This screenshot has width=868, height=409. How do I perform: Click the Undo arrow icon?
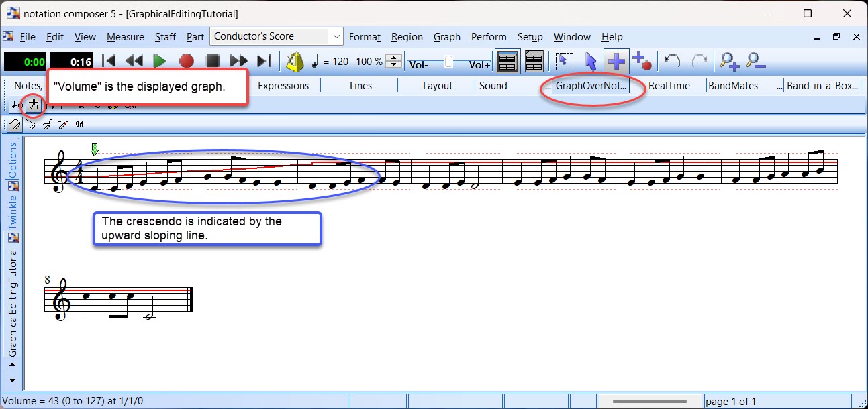672,62
